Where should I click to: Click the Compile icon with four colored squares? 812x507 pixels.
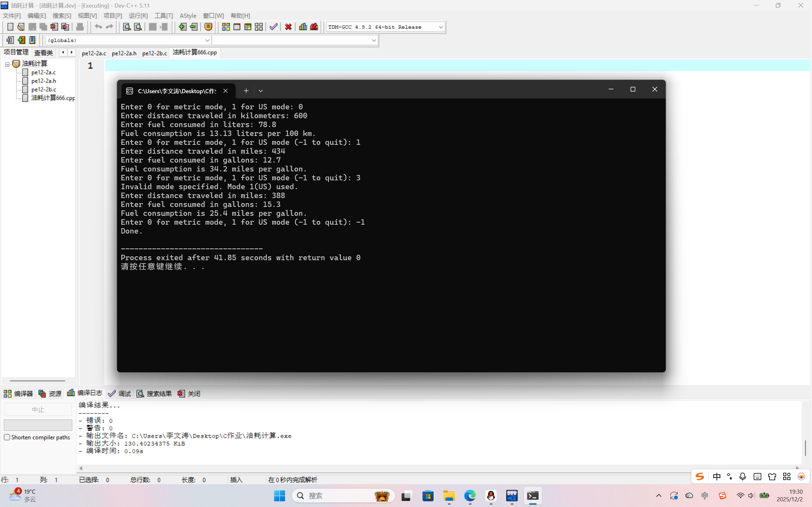(x=226, y=27)
